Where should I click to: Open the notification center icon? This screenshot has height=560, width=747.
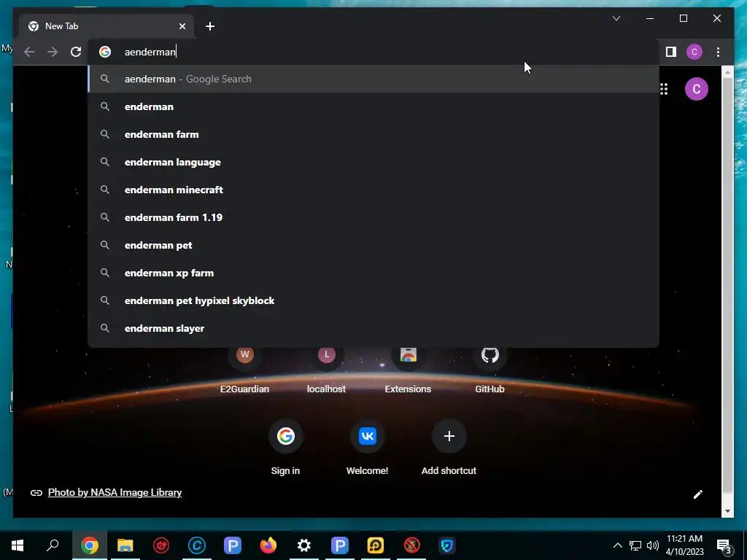pos(724,546)
